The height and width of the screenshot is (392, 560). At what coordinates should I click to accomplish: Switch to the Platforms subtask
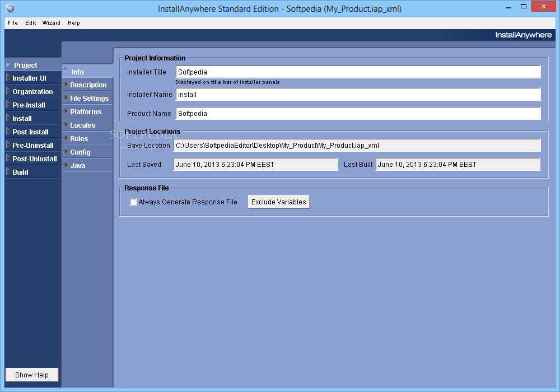[x=87, y=112]
